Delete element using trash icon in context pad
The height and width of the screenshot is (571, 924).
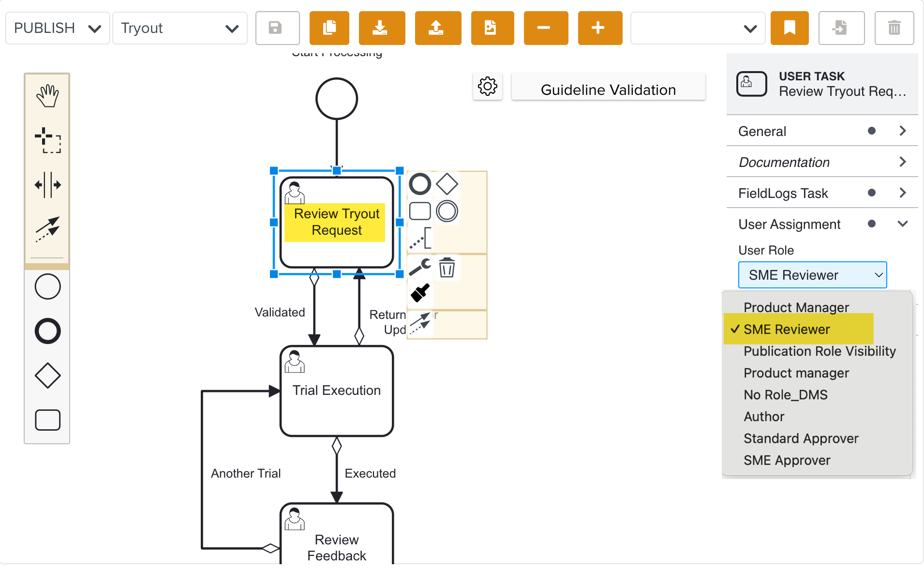(x=447, y=267)
